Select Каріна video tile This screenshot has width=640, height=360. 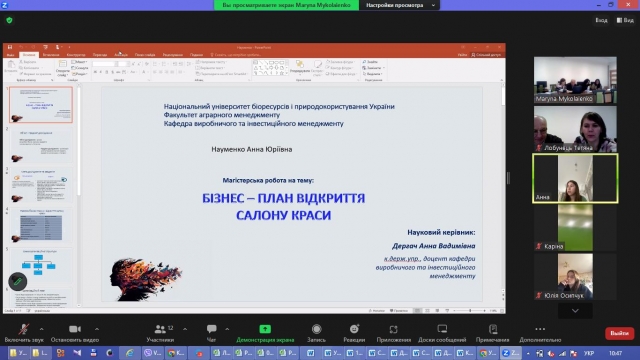[575, 228]
